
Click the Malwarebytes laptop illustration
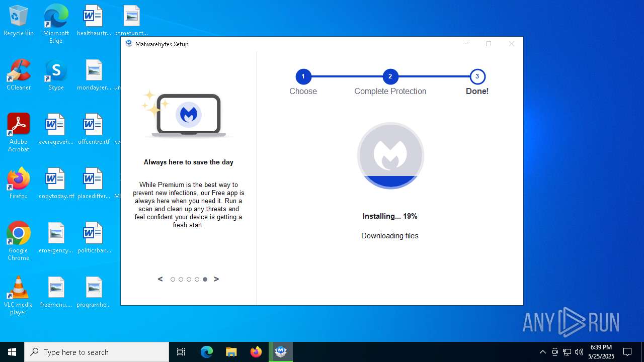[187, 114]
